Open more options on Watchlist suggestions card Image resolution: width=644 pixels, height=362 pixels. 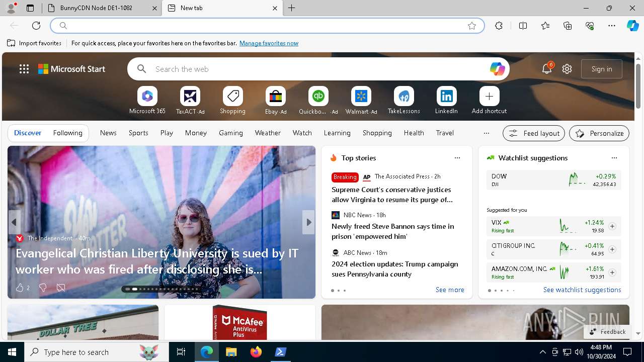(614, 158)
